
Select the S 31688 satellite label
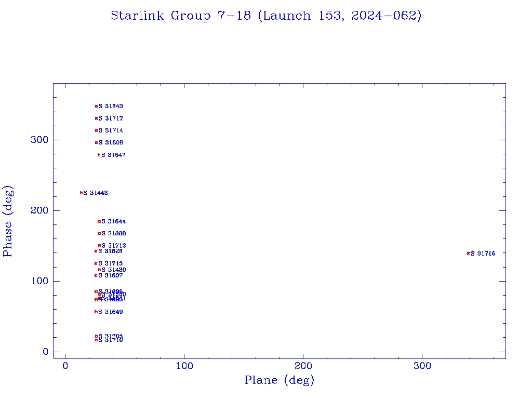[114, 233]
